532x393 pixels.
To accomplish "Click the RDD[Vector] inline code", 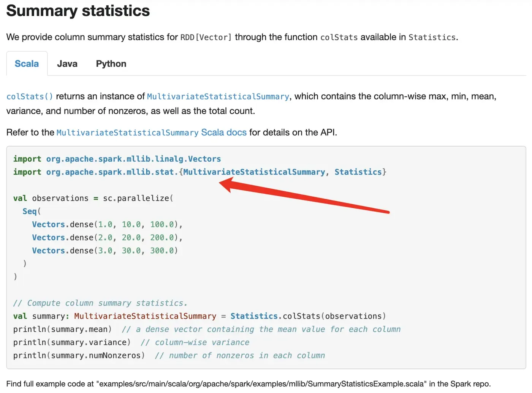I will click(206, 37).
